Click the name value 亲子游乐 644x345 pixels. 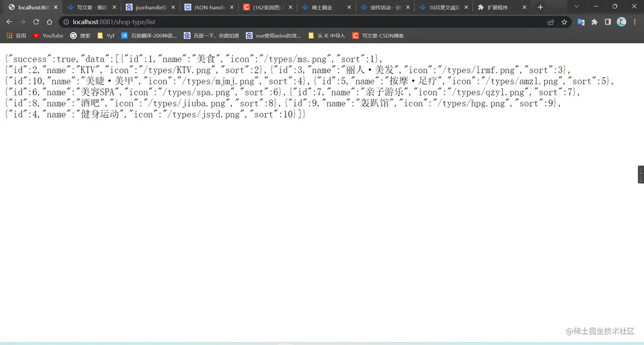tap(384, 92)
